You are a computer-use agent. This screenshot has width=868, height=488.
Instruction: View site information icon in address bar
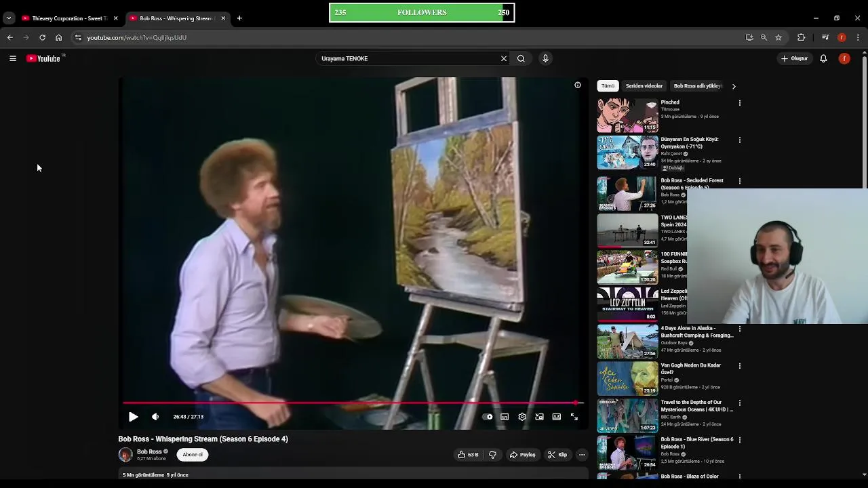pos(78,38)
